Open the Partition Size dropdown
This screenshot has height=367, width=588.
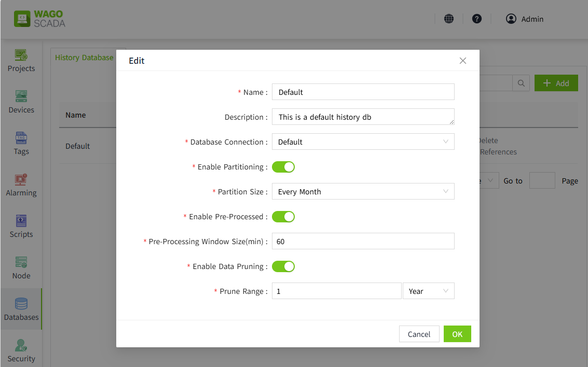pos(363,192)
